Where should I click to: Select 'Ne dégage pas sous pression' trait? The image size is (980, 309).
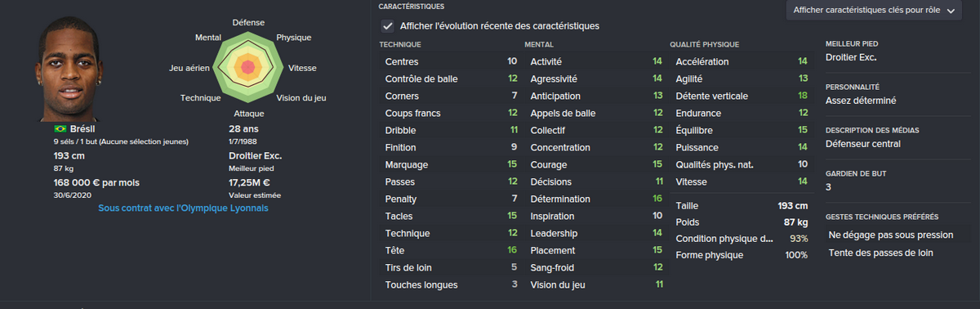(x=890, y=235)
